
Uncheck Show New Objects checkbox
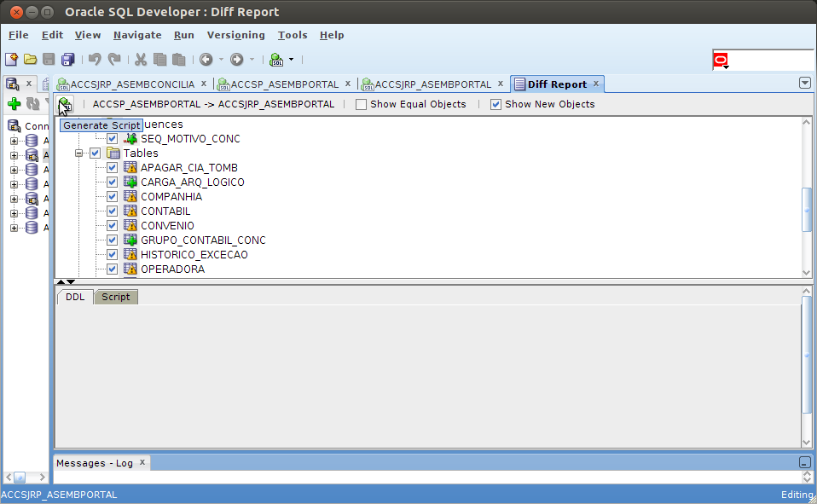click(x=495, y=104)
